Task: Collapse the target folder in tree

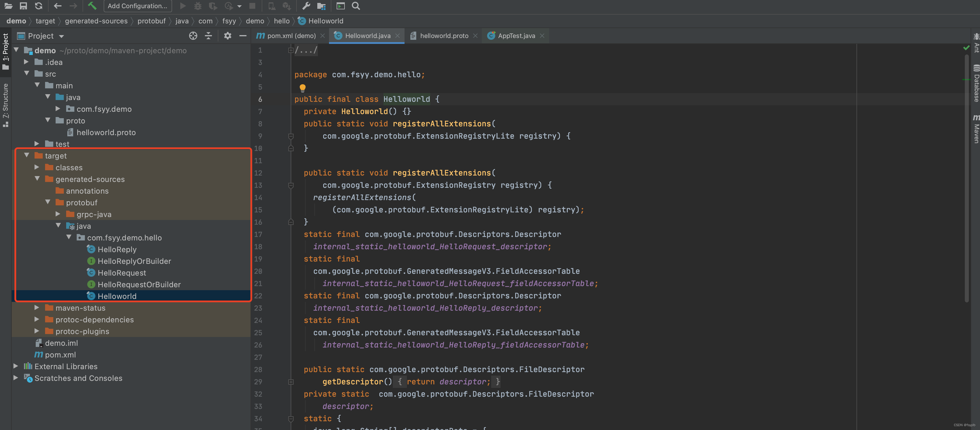Action: point(27,156)
